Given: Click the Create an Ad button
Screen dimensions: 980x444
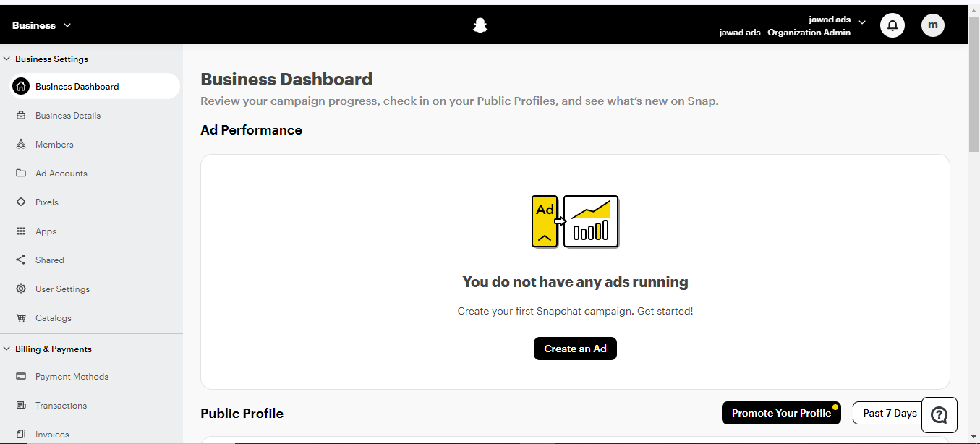Looking at the screenshot, I should (575, 349).
